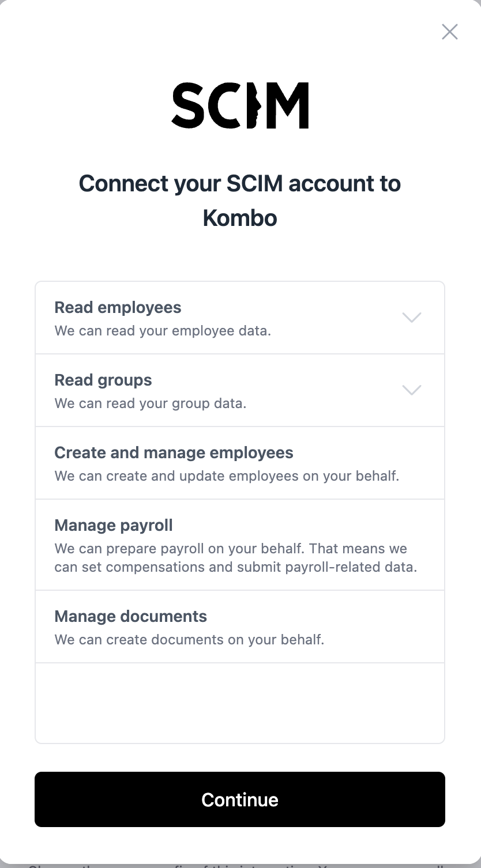This screenshot has width=481, height=868.
Task: Click "We can create documents" description
Action: 189,640
